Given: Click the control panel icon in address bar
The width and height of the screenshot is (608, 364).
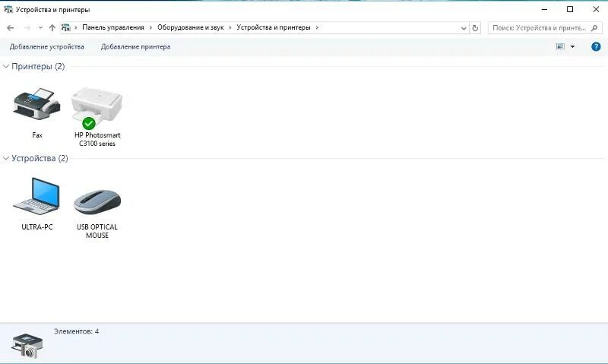Looking at the screenshot, I should point(66,27).
